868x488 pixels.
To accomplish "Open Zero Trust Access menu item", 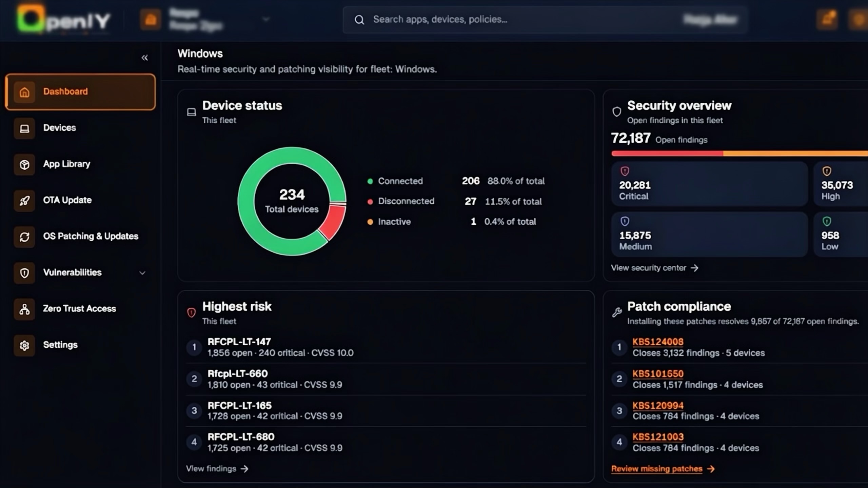I will pos(80,309).
